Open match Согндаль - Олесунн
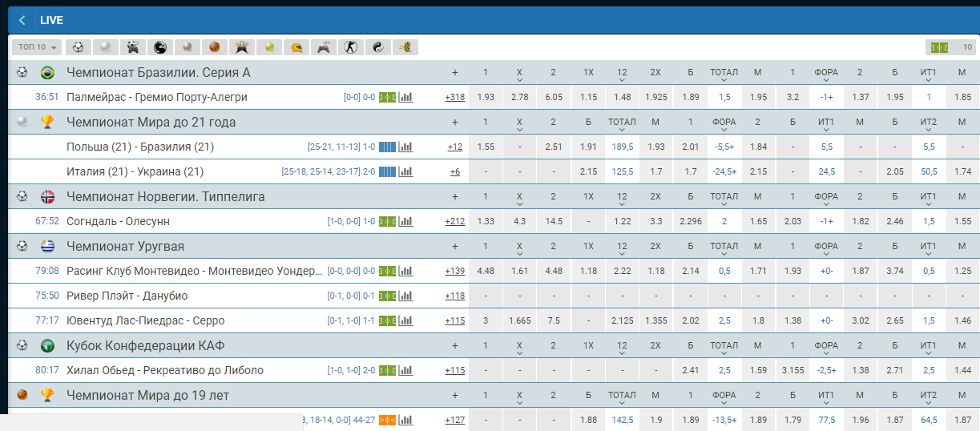The height and width of the screenshot is (431, 980). click(x=118, y=221)
